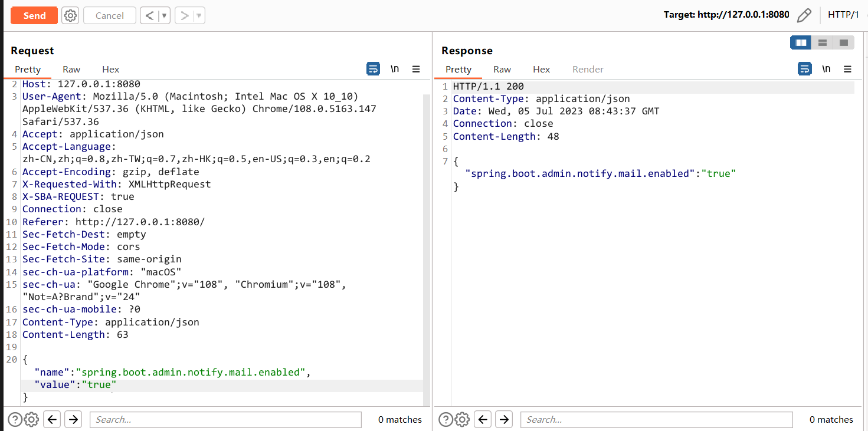Image resolution: width=868 pixels, height=431 pixels.
Task: Jump to previous match in Request search
Action: 53,420
